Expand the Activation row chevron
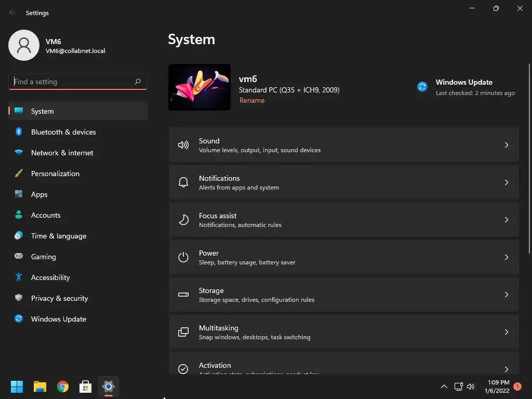The height and width of the screenshot is (399, 532). tap(506, 369)
